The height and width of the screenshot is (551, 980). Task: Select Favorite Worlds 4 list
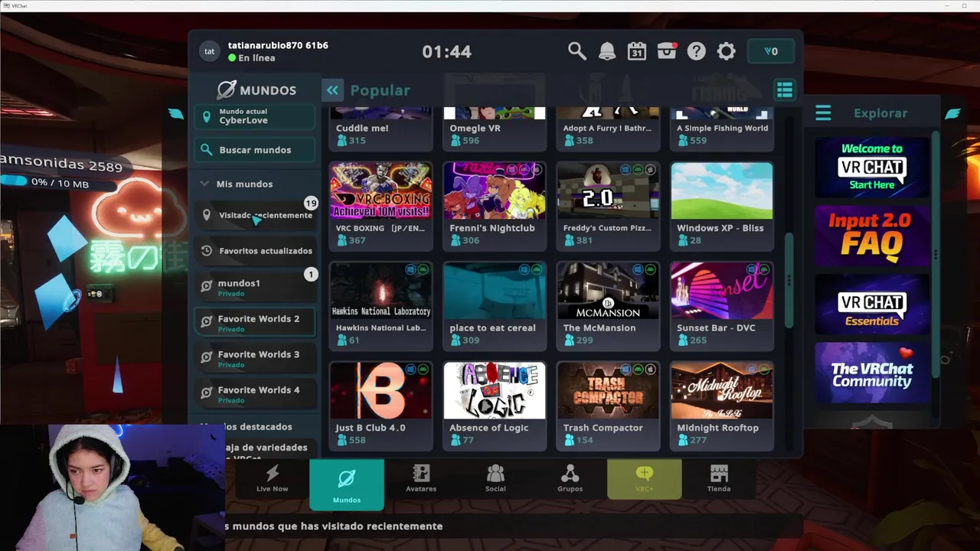[255, 394]
